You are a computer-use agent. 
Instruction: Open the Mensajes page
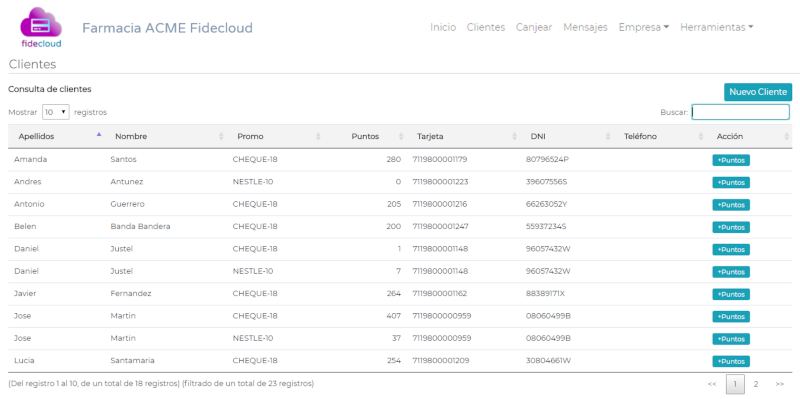585,28
